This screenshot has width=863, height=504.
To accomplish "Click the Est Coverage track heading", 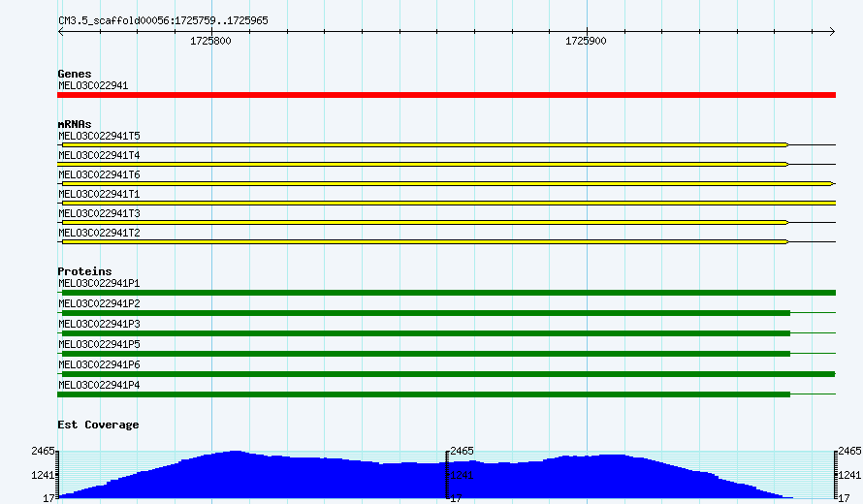I will click(98, 425).
